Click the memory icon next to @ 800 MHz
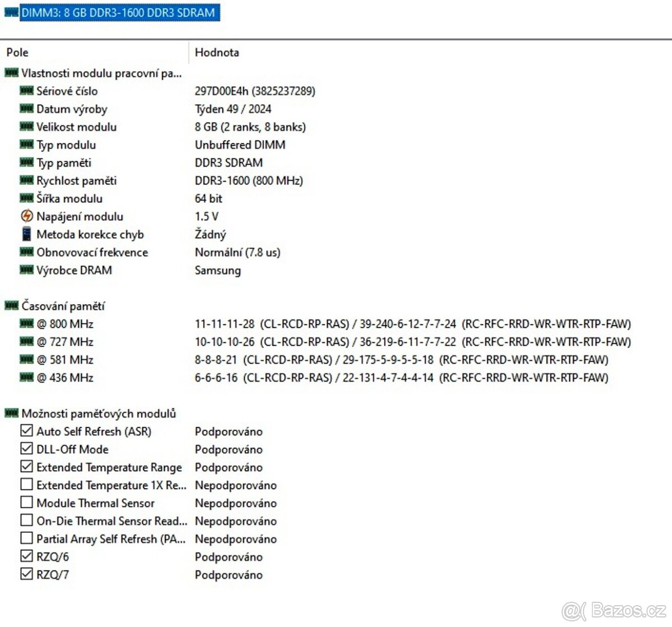Screen dimensions: 672x627 (x=26, y=324)
